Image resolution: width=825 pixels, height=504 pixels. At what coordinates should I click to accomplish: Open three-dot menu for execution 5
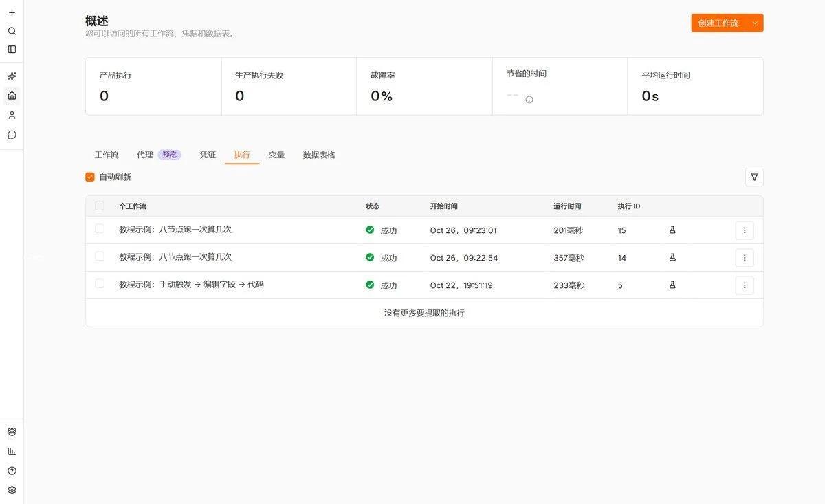(745, 285)
